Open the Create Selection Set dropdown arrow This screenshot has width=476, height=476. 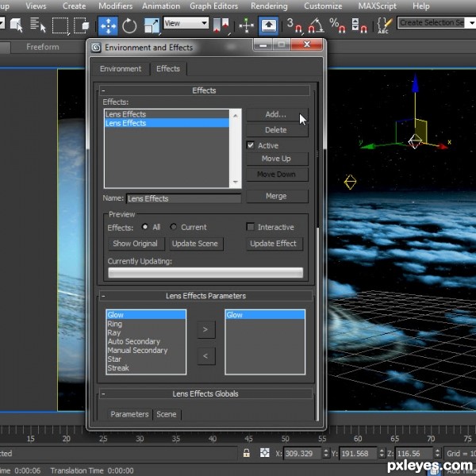tap(471, 23)
